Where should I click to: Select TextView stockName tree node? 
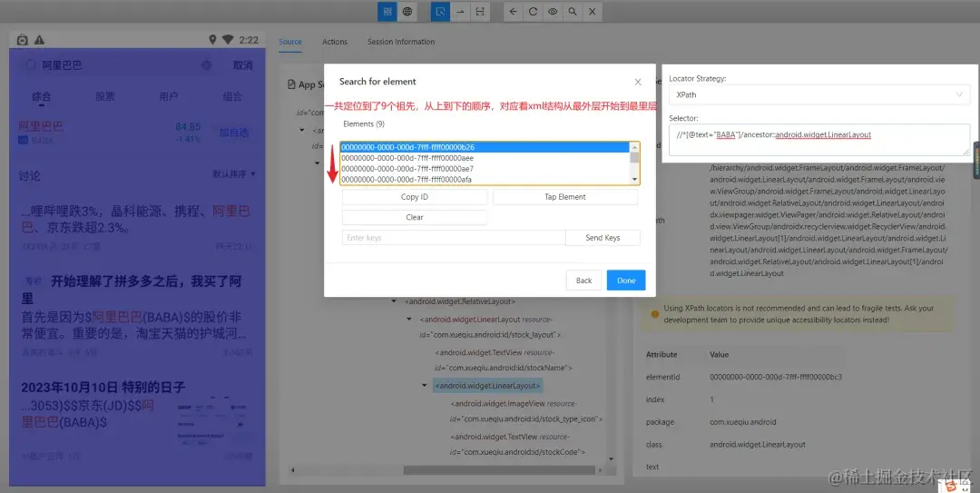coord(504,360)
